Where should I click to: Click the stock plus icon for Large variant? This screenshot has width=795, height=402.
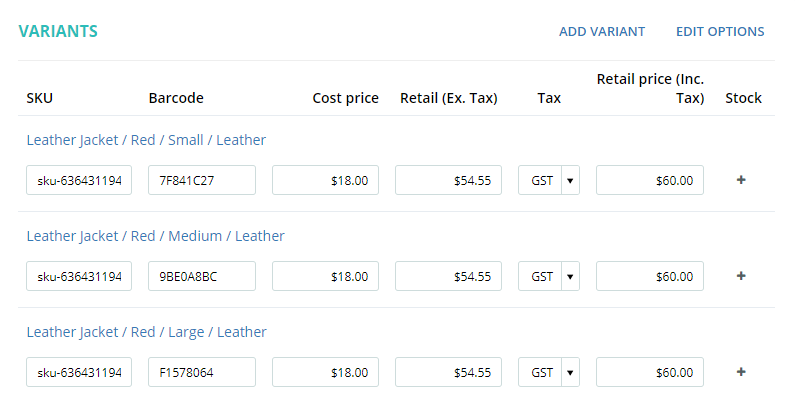click(x=741, y=372)
